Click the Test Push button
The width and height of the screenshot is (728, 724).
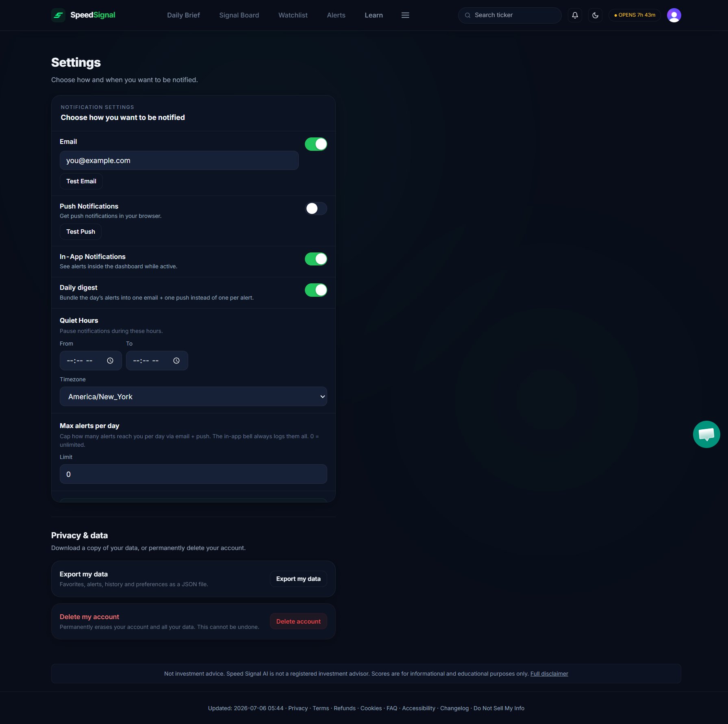coord(80,232)
